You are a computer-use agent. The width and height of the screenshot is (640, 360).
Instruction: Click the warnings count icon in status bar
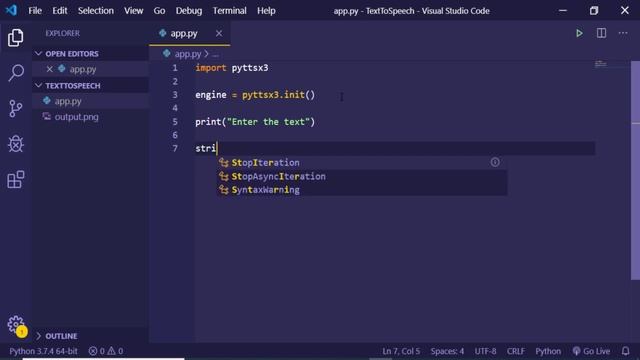pyautogui.click(x=111, y=351)
